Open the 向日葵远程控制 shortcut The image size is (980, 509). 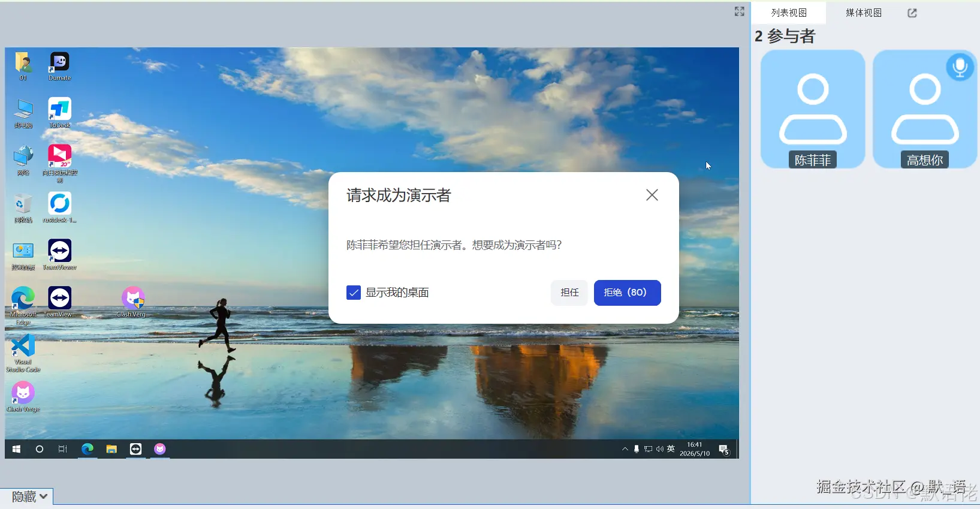click(x=59, y=163)
